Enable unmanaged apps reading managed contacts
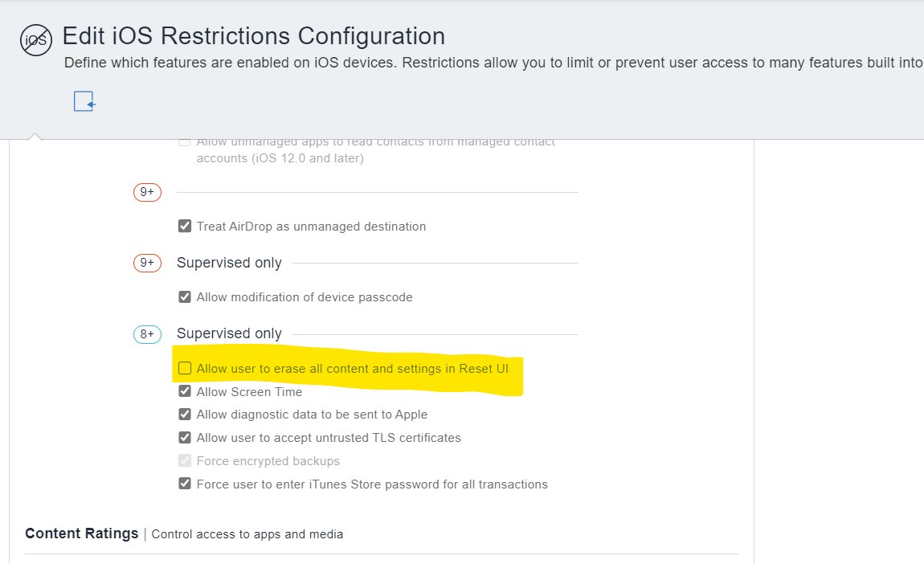The width and height of the screenshot is (924, 564). click(185, 141)
